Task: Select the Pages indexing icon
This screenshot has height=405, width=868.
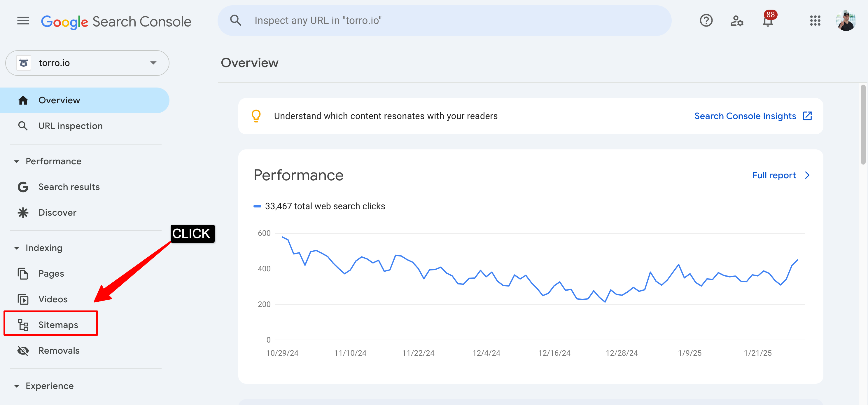Action: click(22, 273)
